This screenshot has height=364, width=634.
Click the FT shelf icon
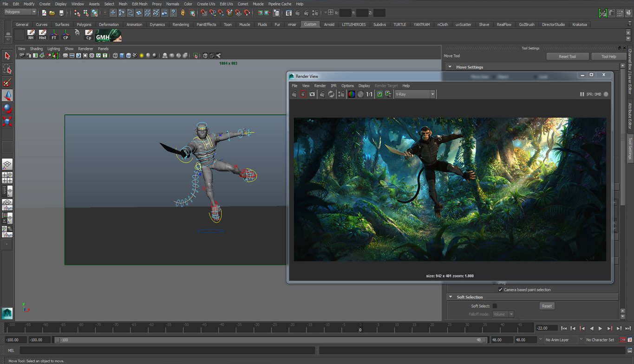(x=54, y=35)
